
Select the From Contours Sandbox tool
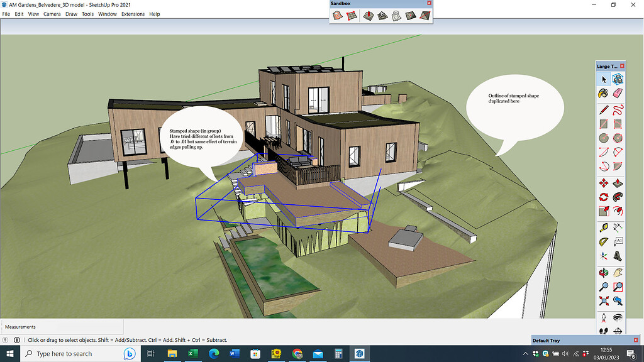point(338,14)
